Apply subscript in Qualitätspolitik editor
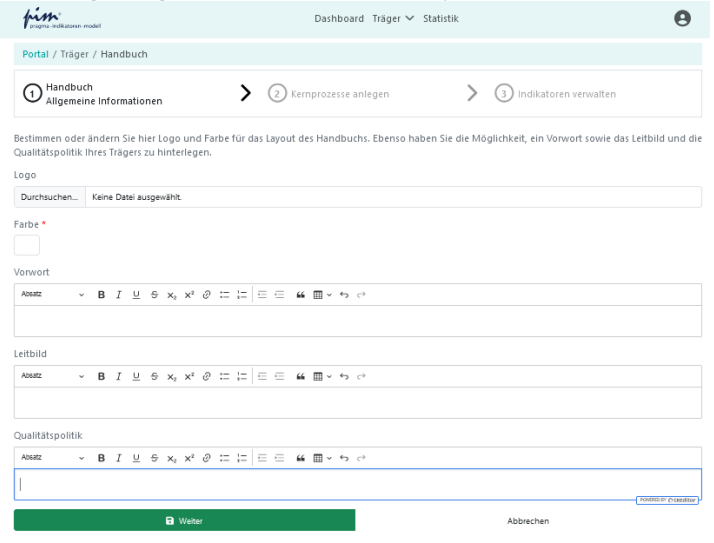Screen dimensions: 714x543 click(x=171, y=457)
